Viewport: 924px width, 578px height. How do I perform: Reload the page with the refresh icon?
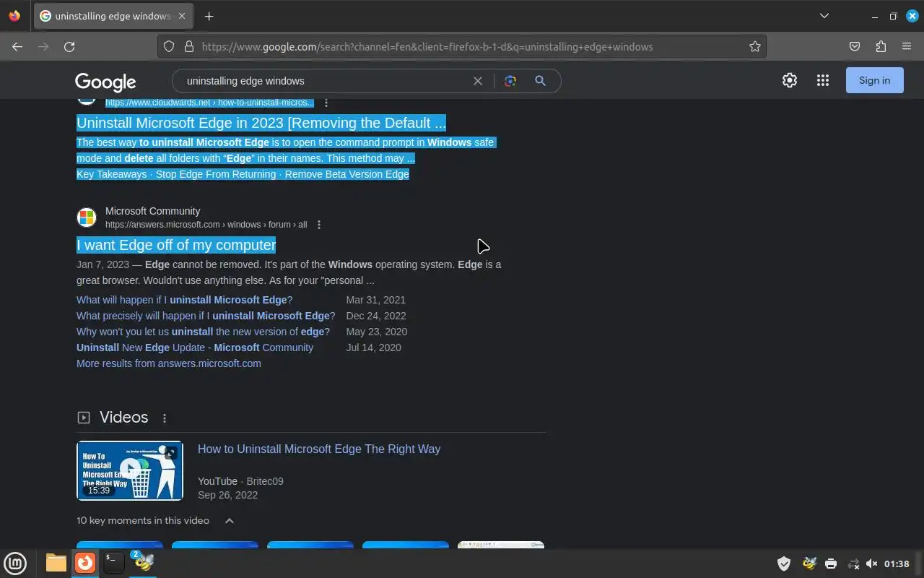[69, 46]
